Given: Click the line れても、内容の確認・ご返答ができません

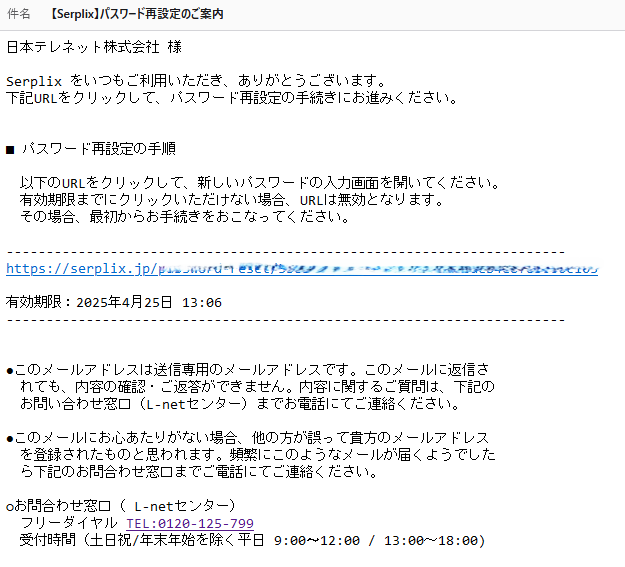Looking at the screenshot, I should [257, 386].
